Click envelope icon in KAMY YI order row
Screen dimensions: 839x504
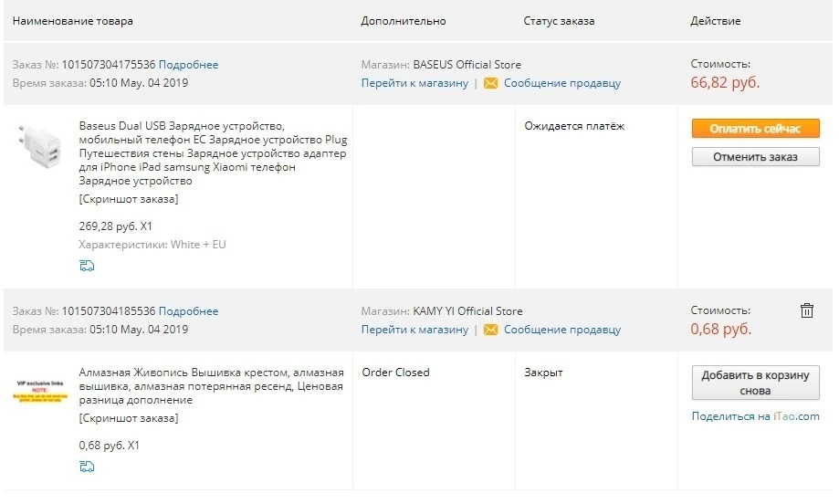(x=490, y=331)
